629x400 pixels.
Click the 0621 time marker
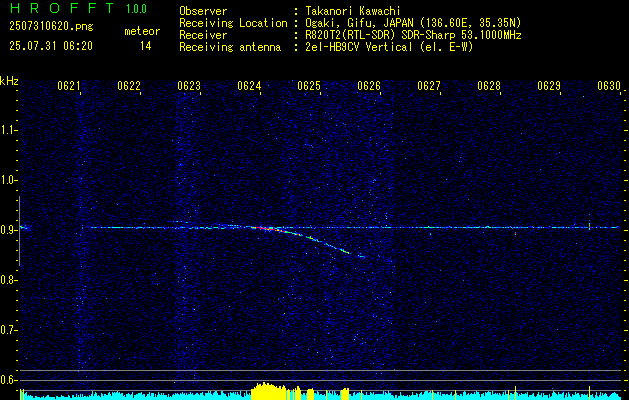click(x=69, y=86)
